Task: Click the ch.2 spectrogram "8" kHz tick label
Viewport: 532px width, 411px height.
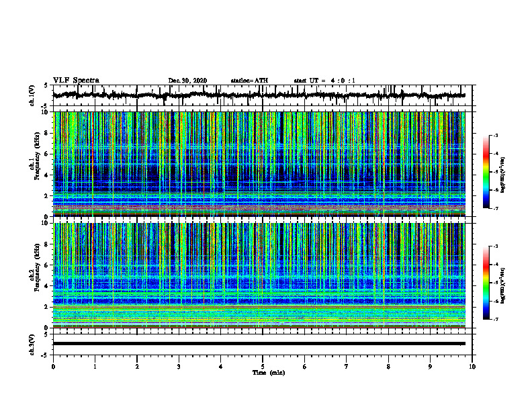Action: pyautogui.click(x=47, y=244)
